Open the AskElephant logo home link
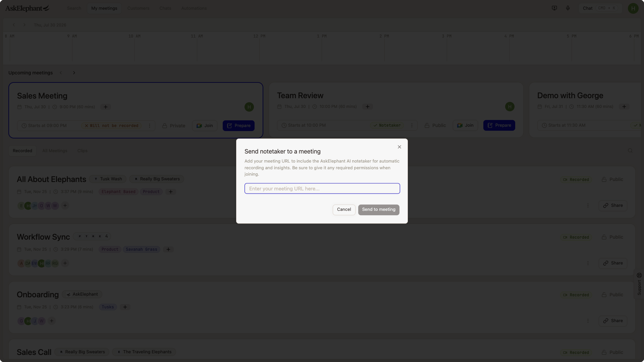 [27, 8]
